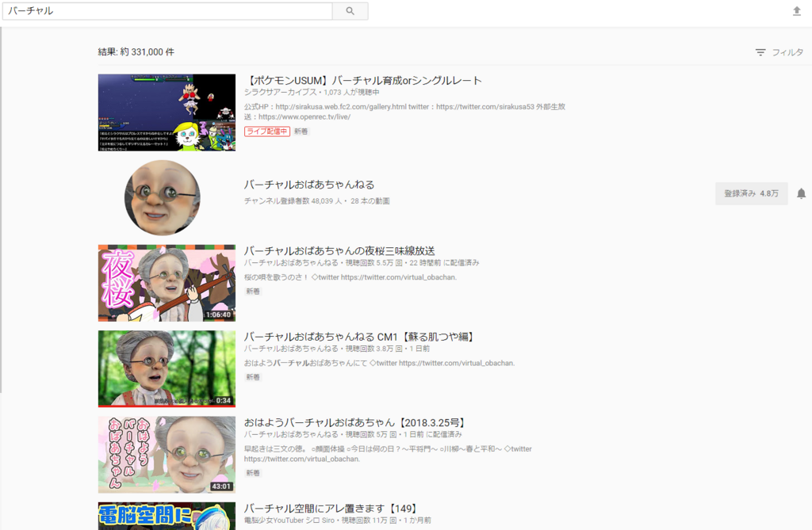Screen dimensions: 812x530
Task: Open the 電脳空間に video thumbnail
Action: click(x=167, y=516)
